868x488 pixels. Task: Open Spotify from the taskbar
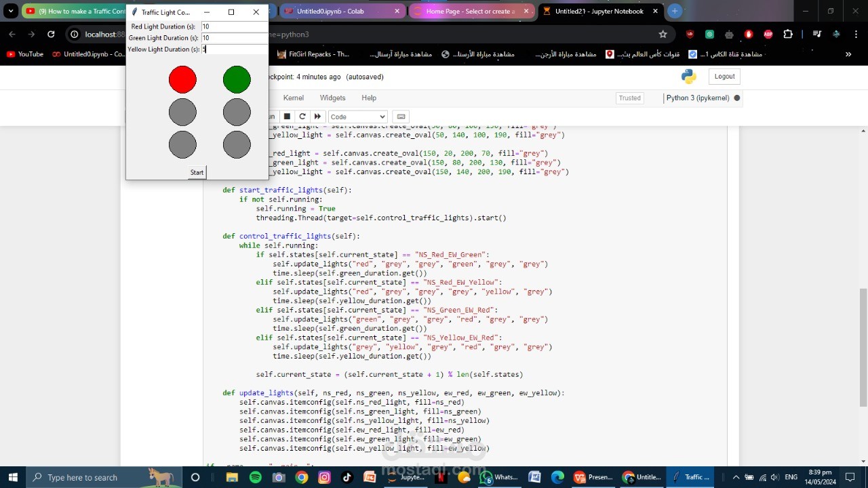255,477
